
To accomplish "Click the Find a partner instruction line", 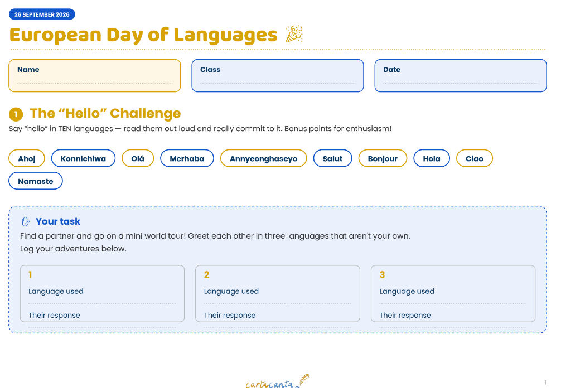I will pos(215,236).
